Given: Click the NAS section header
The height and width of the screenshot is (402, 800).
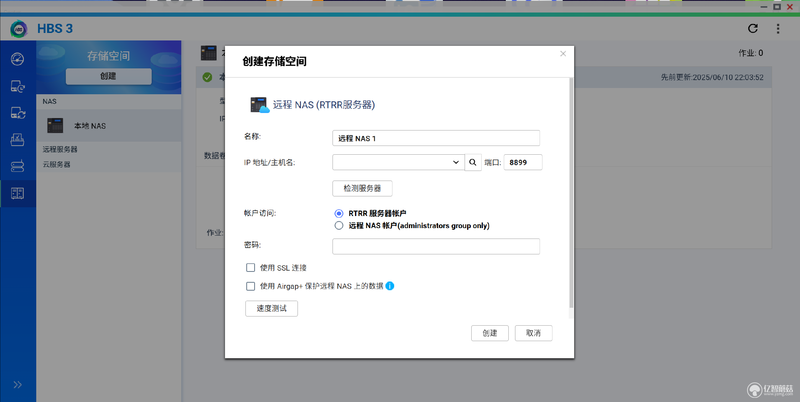Looking at the screenshot, I should click(109, 102).
